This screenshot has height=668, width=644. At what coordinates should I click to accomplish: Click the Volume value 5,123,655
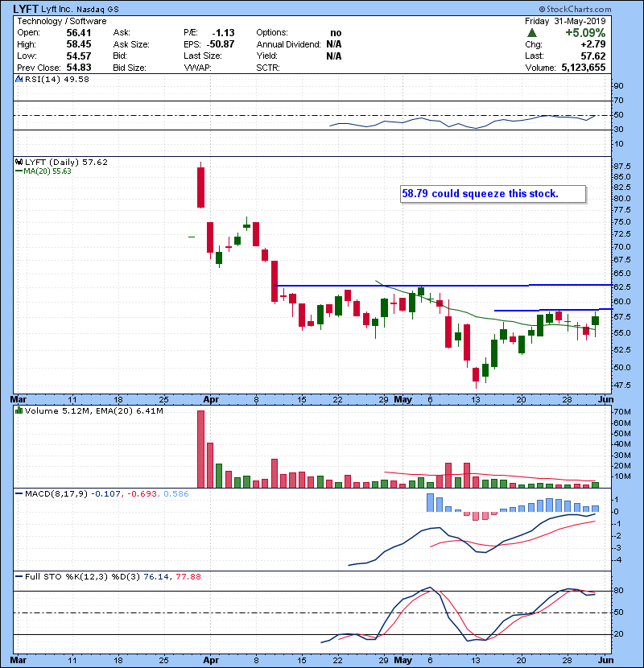click(584, 68)
